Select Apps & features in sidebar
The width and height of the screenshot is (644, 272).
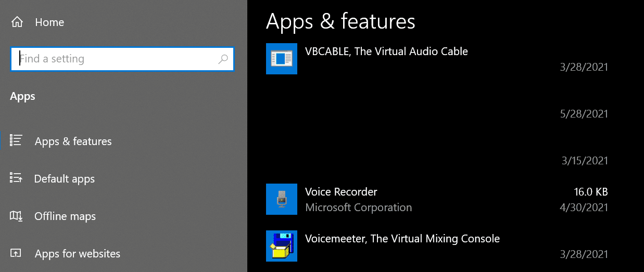[x=73, y=141]
